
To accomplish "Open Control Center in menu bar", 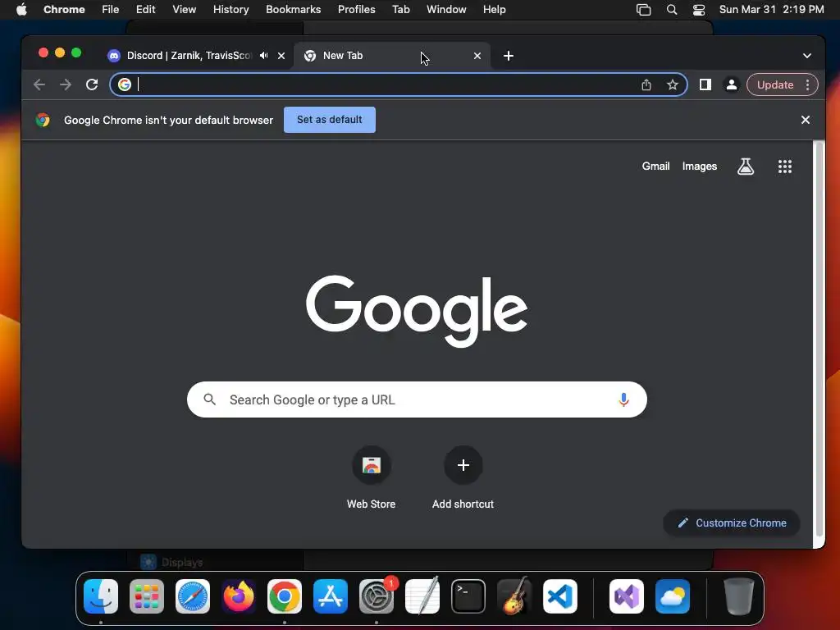I will [699, 10].
